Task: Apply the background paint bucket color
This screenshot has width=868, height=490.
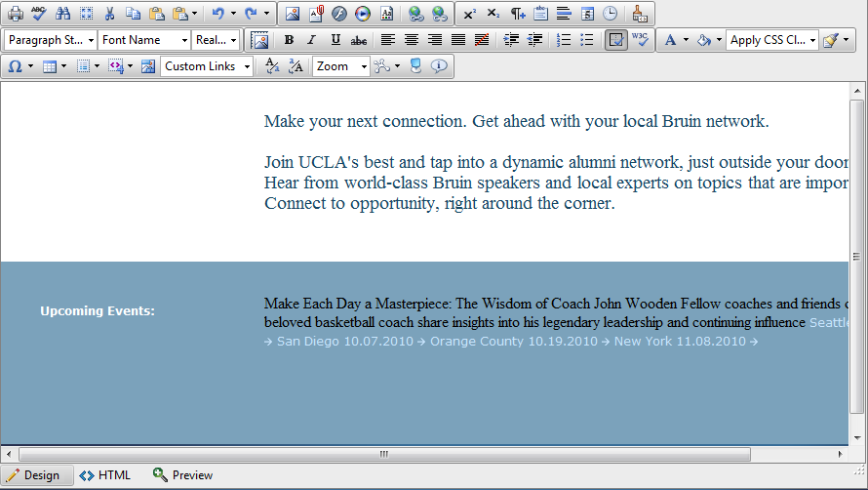Action: pyautogui.click(x=703, y=40)
